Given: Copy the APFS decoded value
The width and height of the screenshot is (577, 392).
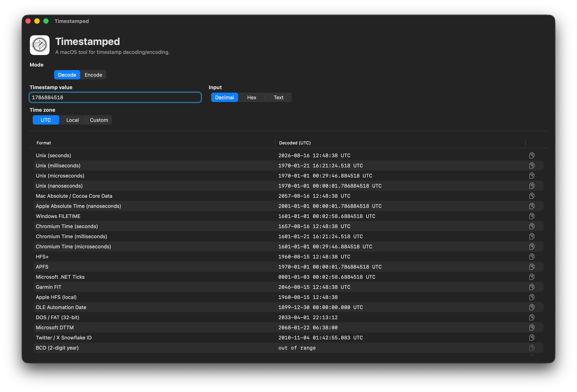Looking at the screenshot, I should [x=532, y=267].
